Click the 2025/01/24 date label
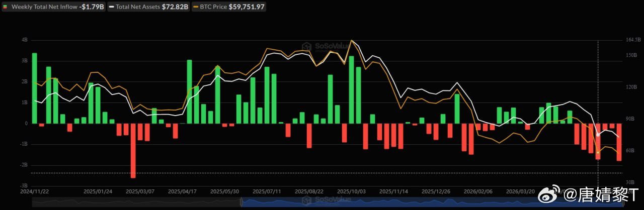Image resolution: width=644 pixels, height=210 pixels. point(98,191)
